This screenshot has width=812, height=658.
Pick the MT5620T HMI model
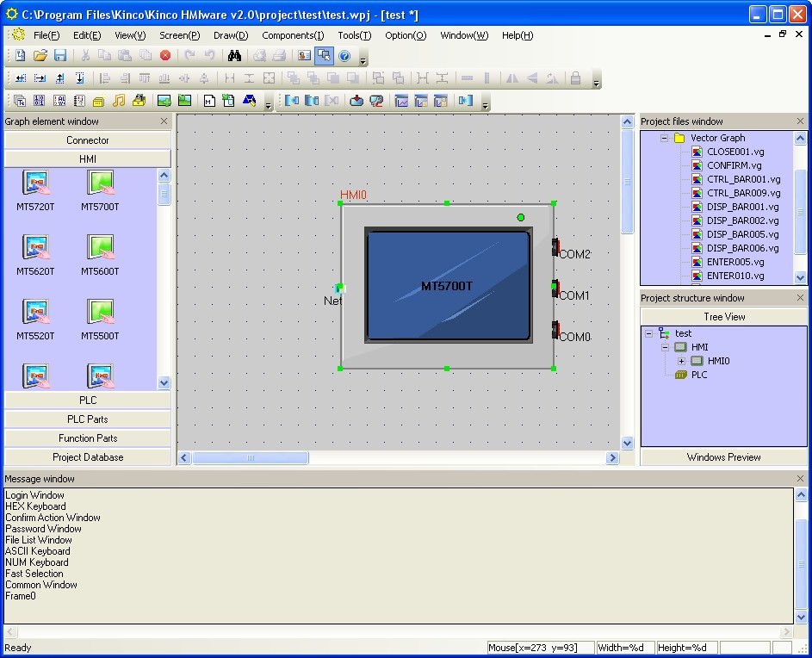[x=35, y=256]
